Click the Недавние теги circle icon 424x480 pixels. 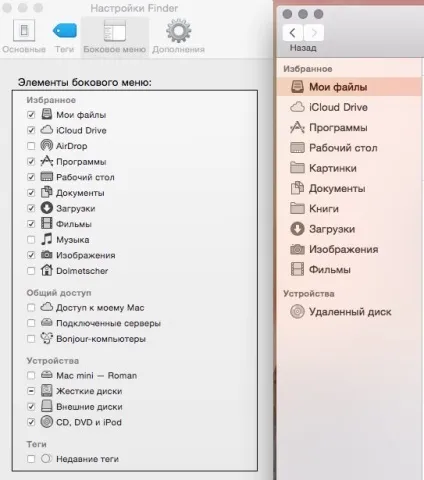46,459
